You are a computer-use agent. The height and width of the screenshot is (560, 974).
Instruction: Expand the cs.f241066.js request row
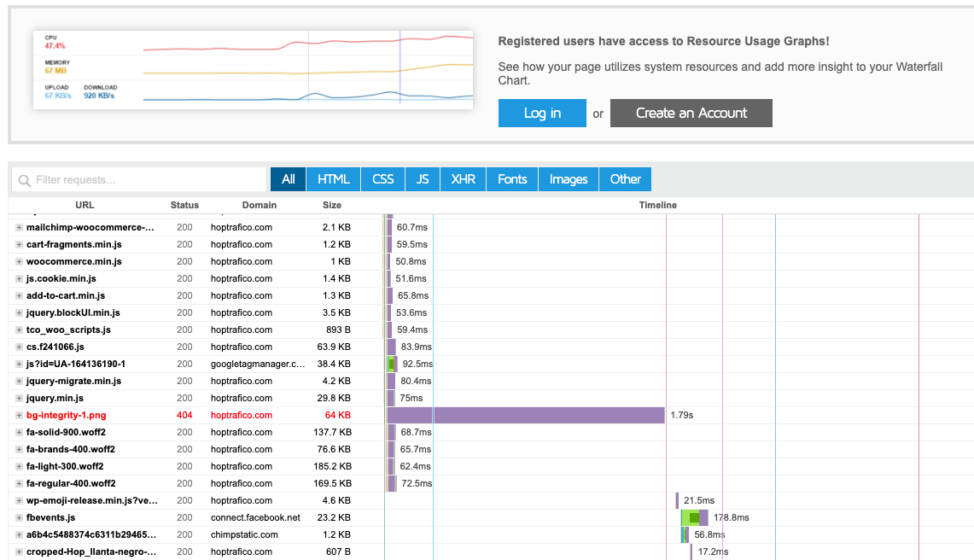19,347
